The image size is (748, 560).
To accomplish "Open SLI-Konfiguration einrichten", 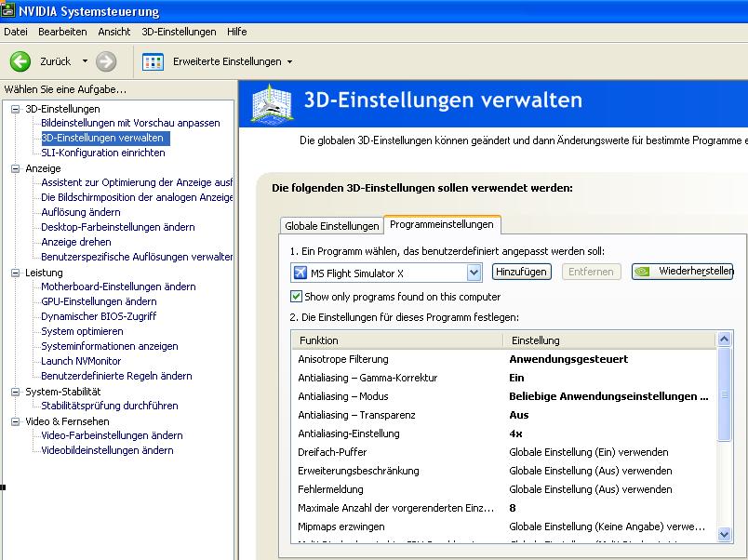I will (103, 153).
